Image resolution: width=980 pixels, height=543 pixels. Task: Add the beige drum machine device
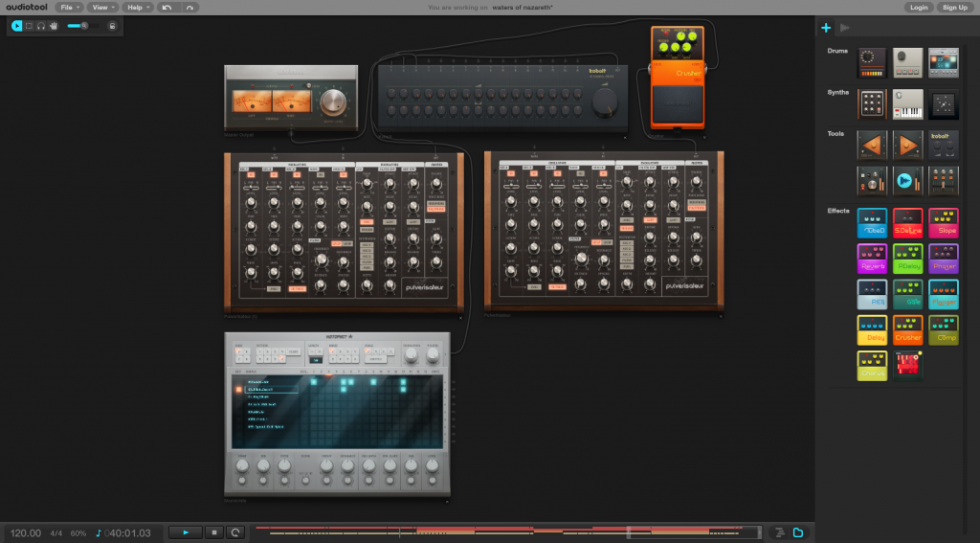[907, 62]
